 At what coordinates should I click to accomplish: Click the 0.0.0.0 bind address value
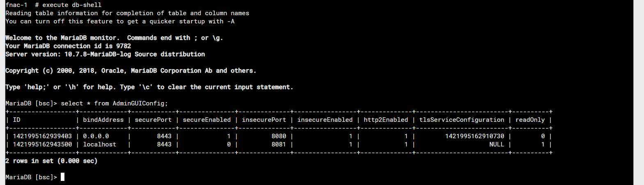tap(96, 136)
